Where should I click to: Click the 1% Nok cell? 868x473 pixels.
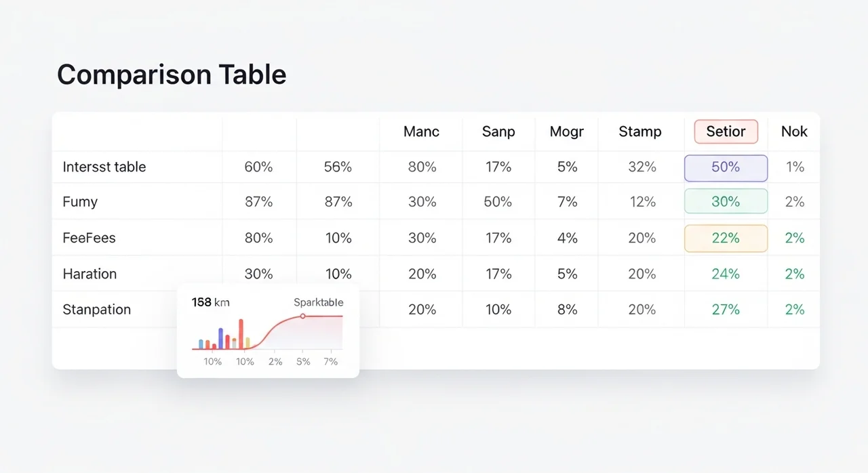[794, 167]
